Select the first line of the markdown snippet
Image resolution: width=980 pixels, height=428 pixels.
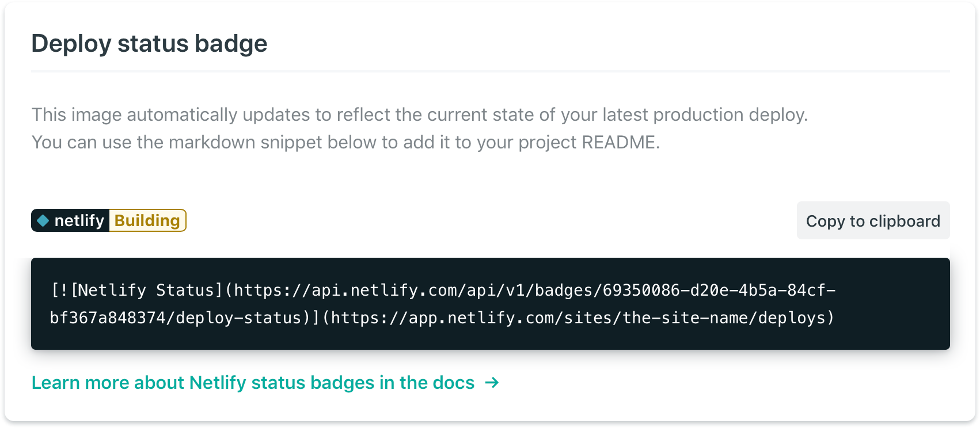click(x=443, y=291)
